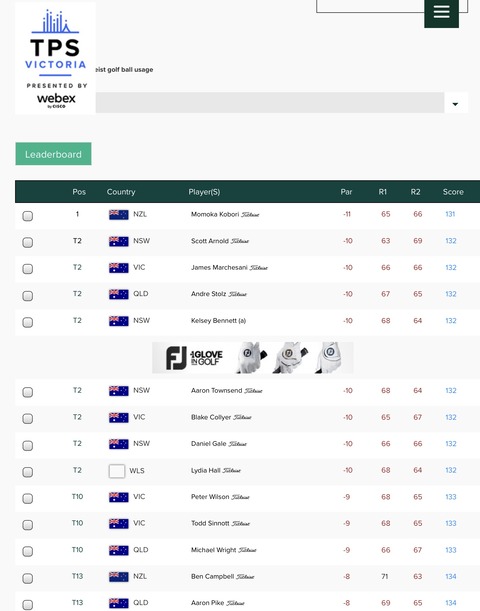Screen dimensions: 480x611
Task: Click the Titleist logo next to Ben Campbell
Action: 245,577
